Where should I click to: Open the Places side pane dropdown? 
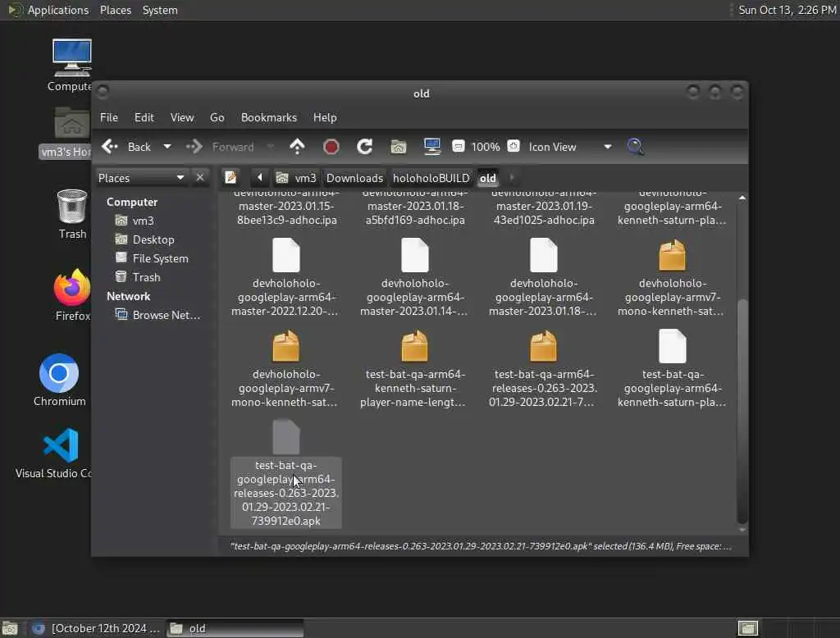point(141,178)
